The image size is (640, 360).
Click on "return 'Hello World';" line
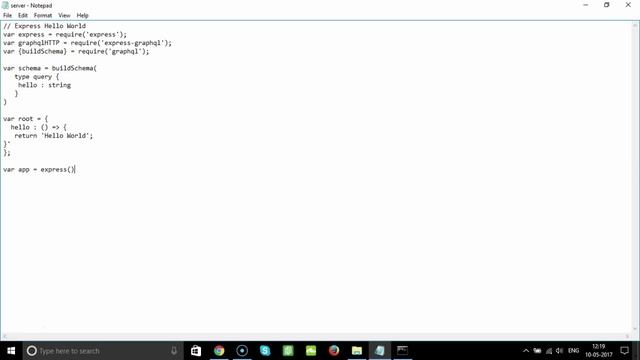pos(53,136)
